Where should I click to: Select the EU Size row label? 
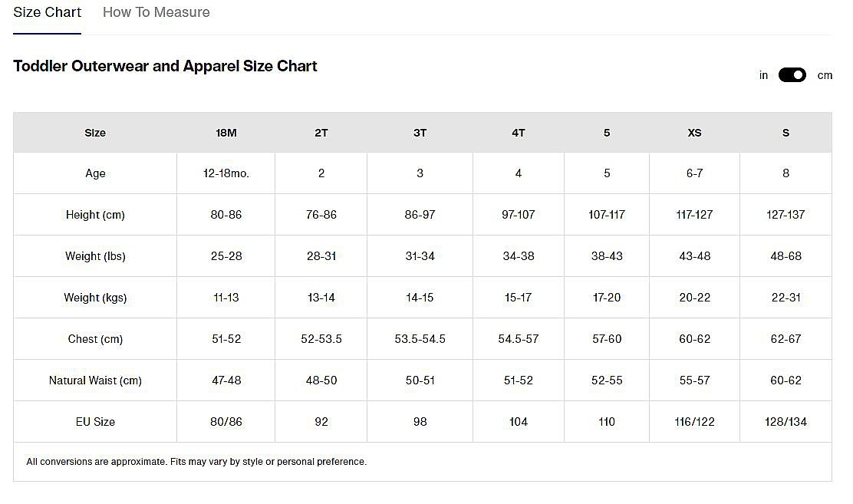(x=95, y=422)
